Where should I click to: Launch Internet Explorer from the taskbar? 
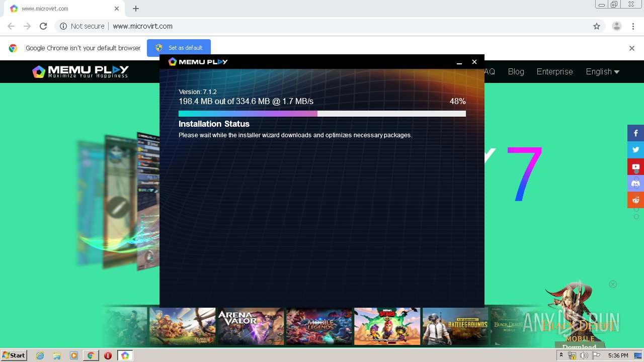click(40, 355)
